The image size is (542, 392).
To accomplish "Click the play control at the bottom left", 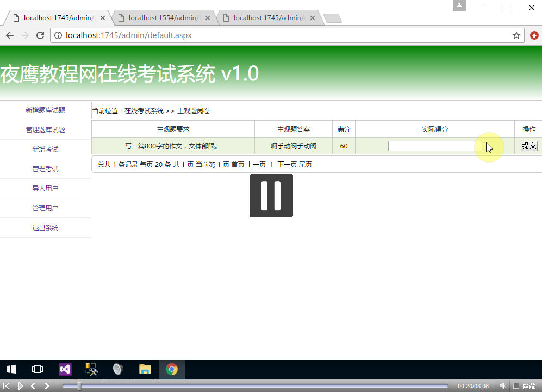I will [21, 385].
